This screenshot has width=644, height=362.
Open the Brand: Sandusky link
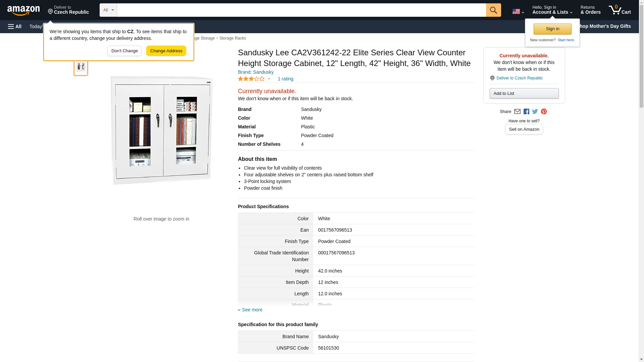coord(256,72)
